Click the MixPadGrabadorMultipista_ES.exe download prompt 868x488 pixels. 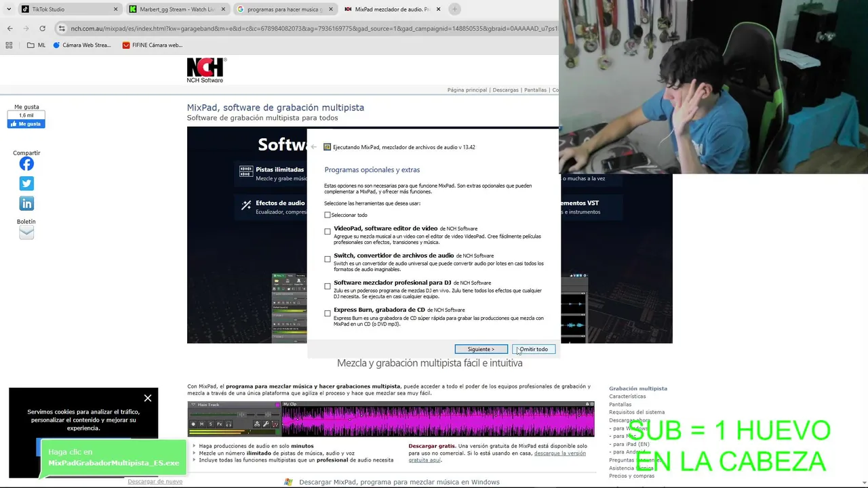click(113, 457)
